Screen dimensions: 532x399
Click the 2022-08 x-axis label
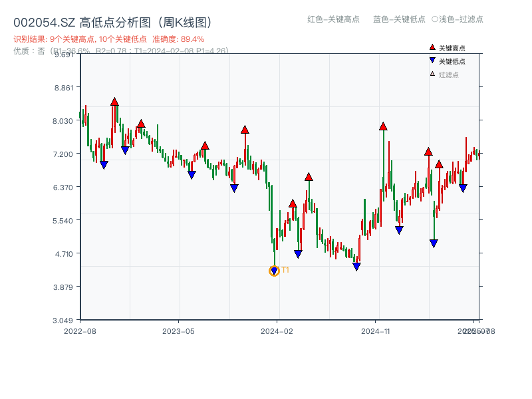click(80, 331)
